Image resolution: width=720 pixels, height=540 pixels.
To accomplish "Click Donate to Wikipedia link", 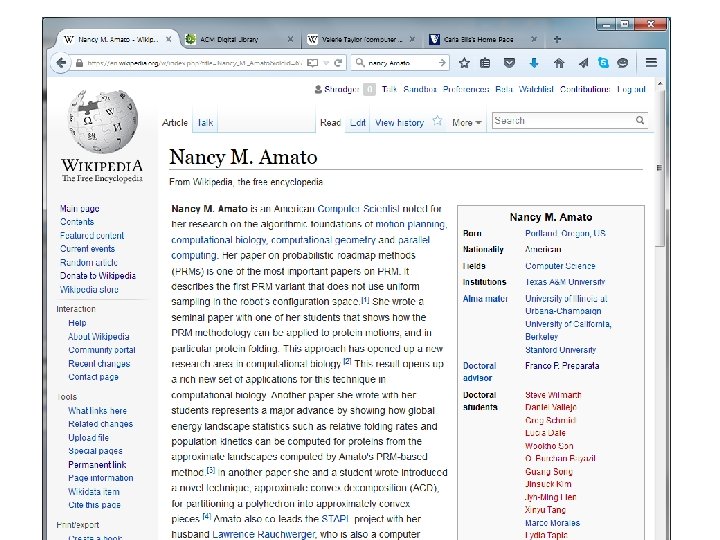I will coord(98,276).
